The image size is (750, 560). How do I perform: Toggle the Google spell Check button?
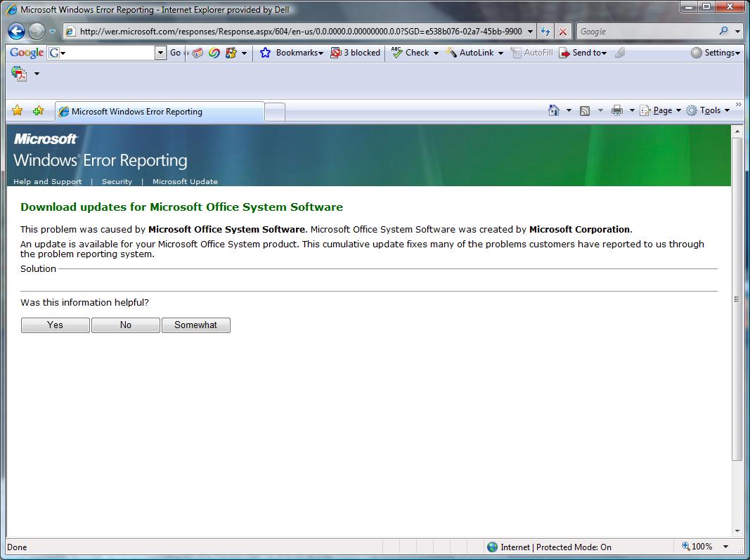point(410,53)
